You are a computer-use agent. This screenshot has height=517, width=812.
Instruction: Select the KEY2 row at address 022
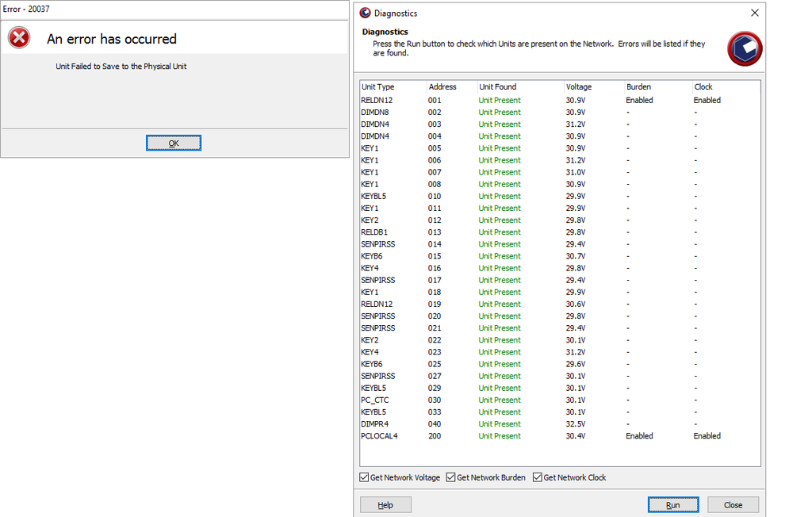point(560,340)
